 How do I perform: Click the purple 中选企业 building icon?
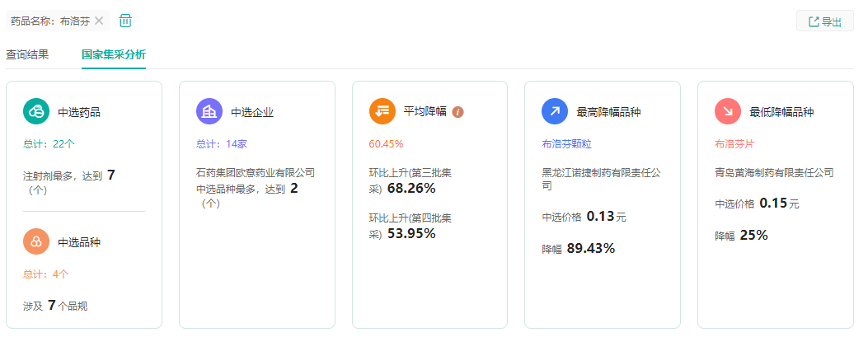point(209,111)
